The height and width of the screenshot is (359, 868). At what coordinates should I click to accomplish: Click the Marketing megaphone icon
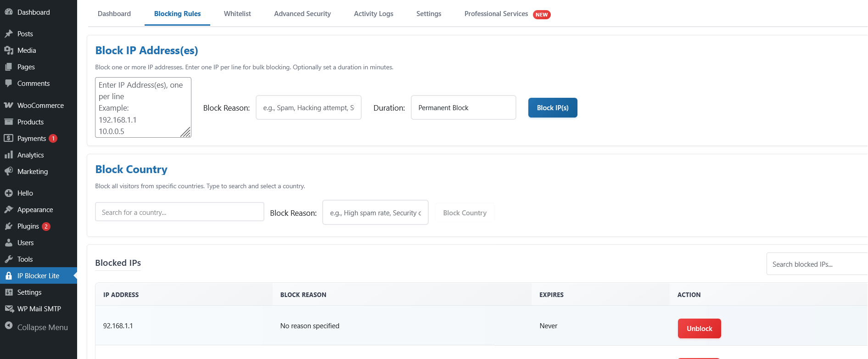tap(9, 171)
